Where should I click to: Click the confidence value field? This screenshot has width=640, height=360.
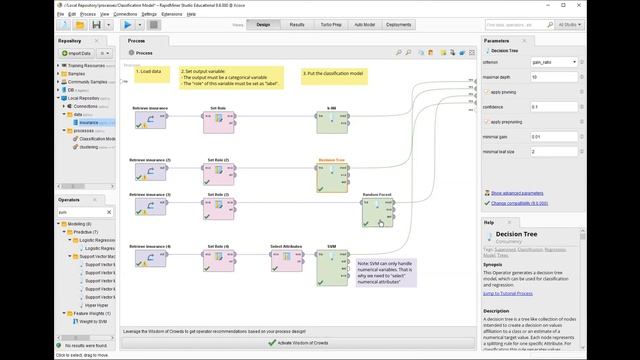[x=554, y=107]
